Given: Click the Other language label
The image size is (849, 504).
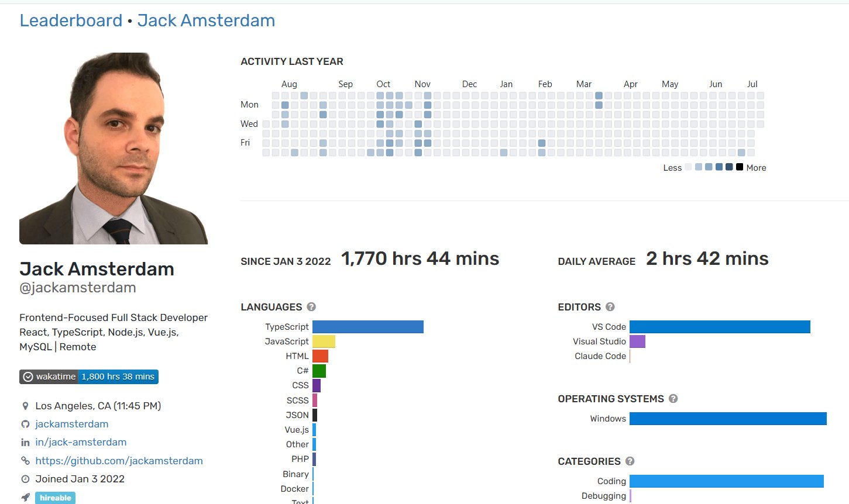Looking at the screenshot, I should (297, 444).
